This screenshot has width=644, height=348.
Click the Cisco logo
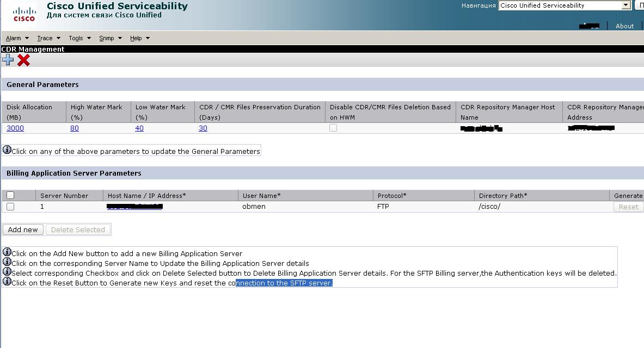point(24,14)
